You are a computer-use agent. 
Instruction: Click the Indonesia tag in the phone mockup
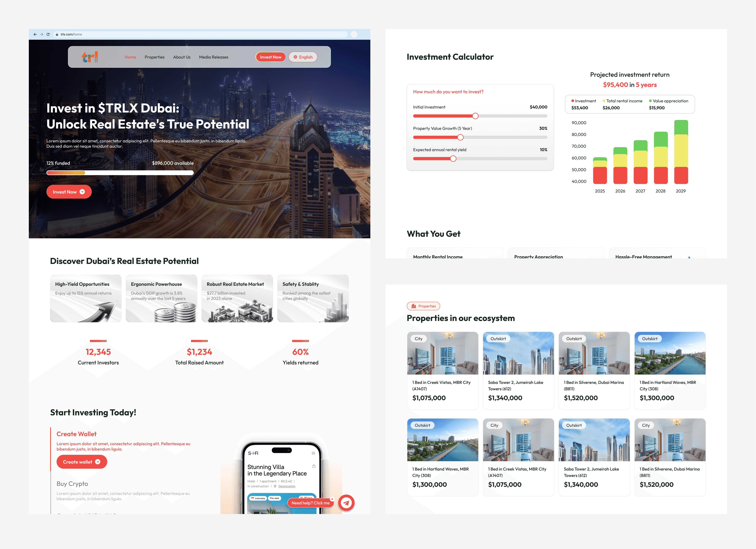258,498
